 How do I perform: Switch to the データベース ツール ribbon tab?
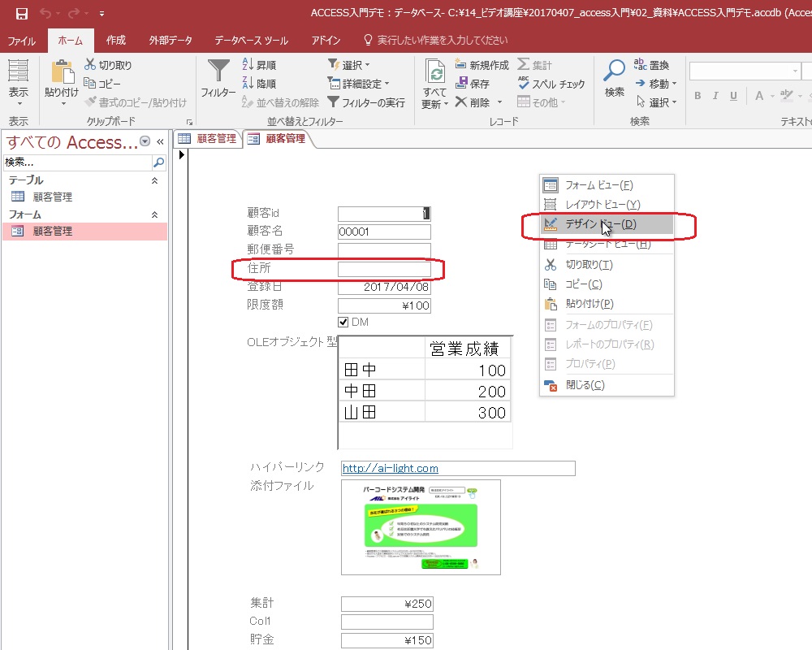tap(251, 41)
